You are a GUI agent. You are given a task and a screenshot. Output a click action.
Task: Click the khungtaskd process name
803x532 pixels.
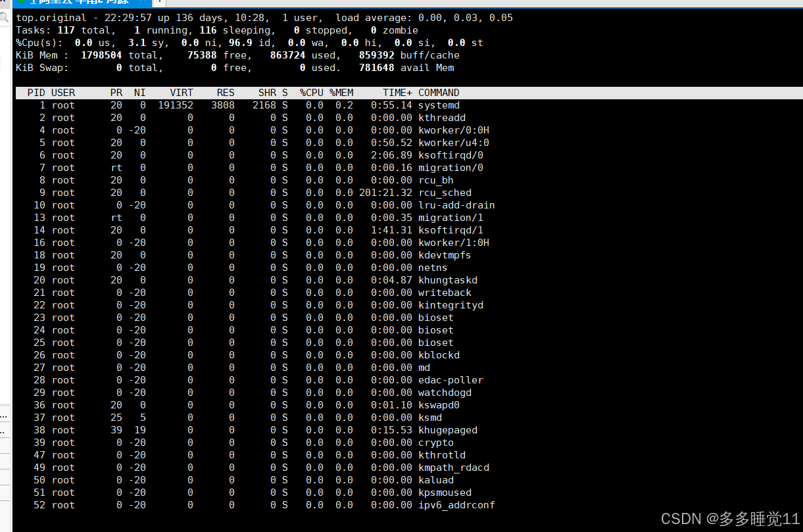click(x=448, y=280)
